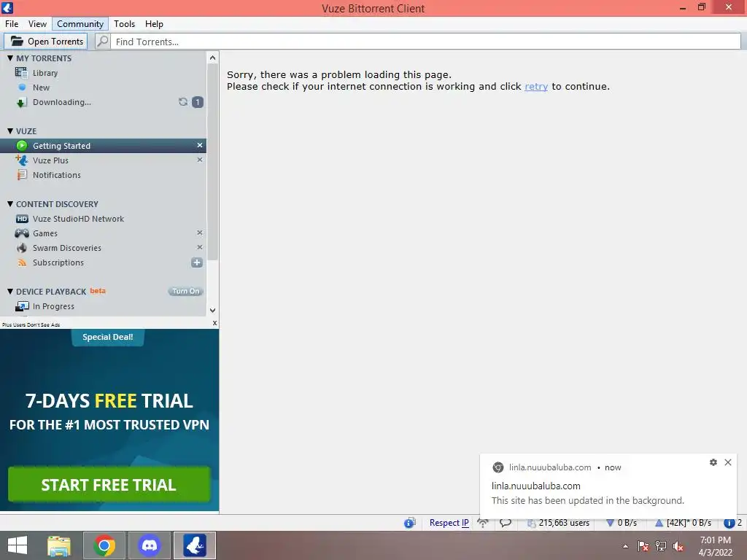This screenshot has width=747, height=560.
Task: Click the Action Center flag icon
Action: point(643,546)
